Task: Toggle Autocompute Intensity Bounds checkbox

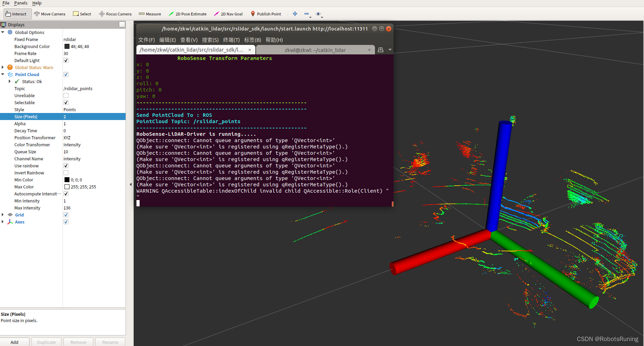Action: point(66,194)
